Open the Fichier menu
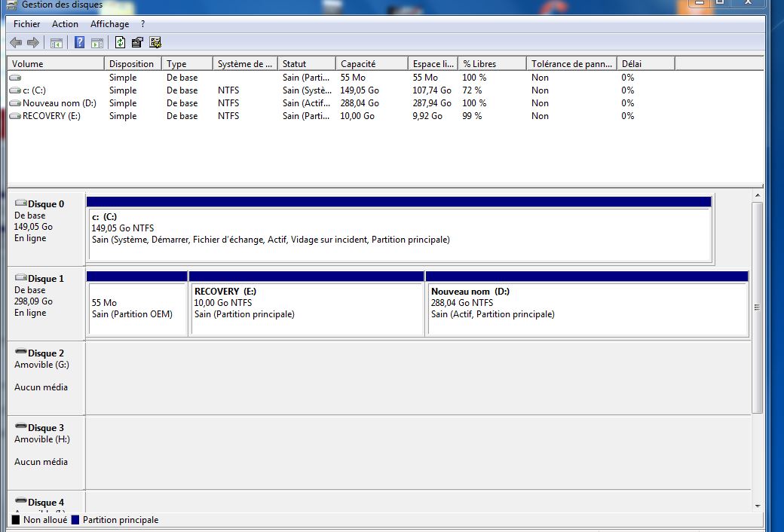The height and width of the screenshot is (532, 784). (26, 24)
